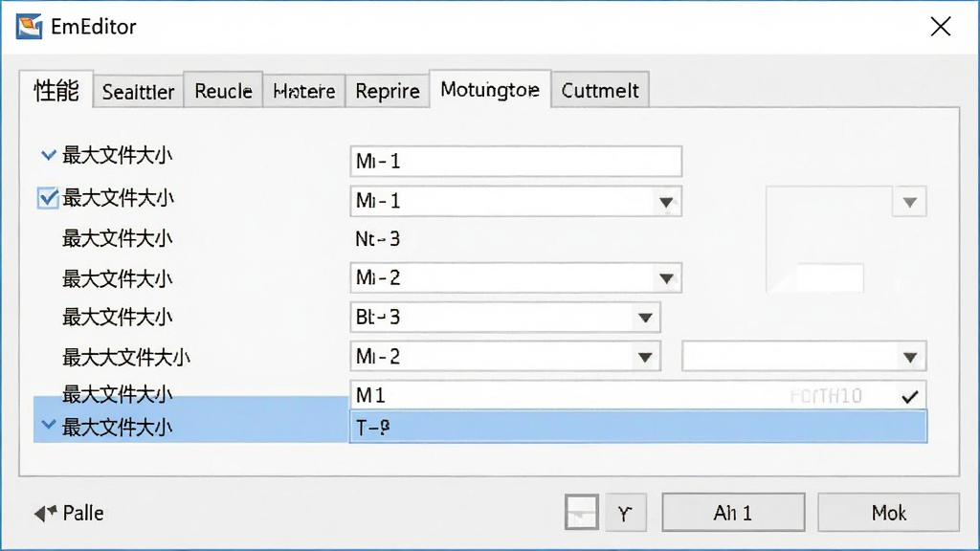This screenshot has height=551, width=980.
Task: Close the EmEditor dialog with the X
Action: (940, 27)
